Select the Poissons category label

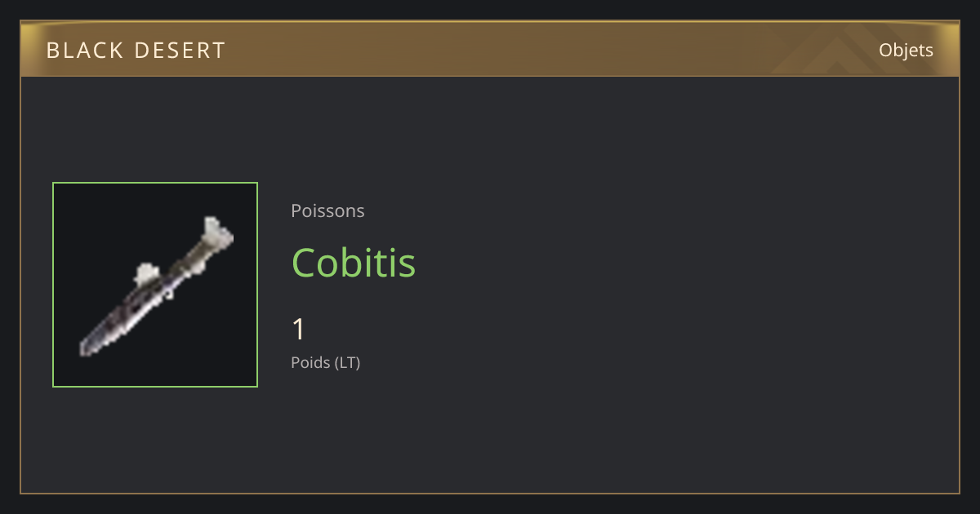tap(327, 211)
